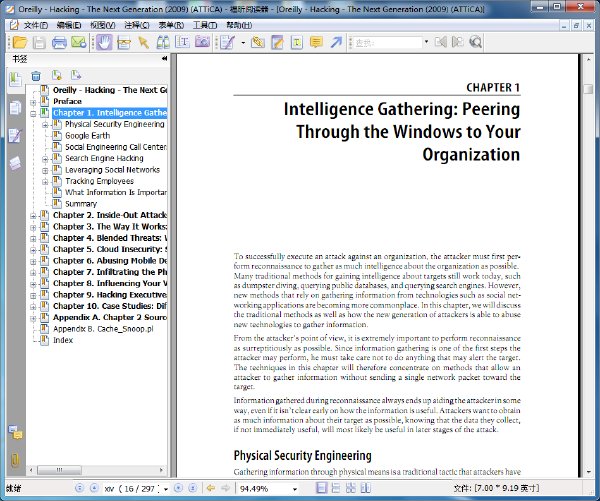Screen dimensions: 600x501
Task: Expand the Preface bookmark
Action: [33, 102]
